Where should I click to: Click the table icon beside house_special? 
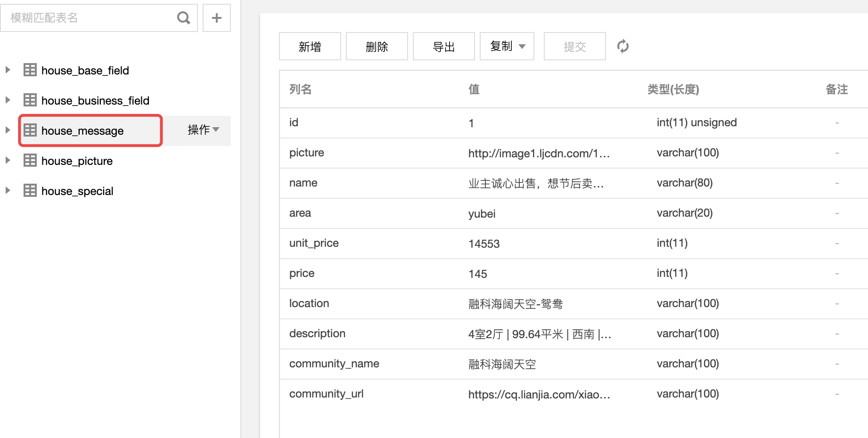tap(30, 190)
